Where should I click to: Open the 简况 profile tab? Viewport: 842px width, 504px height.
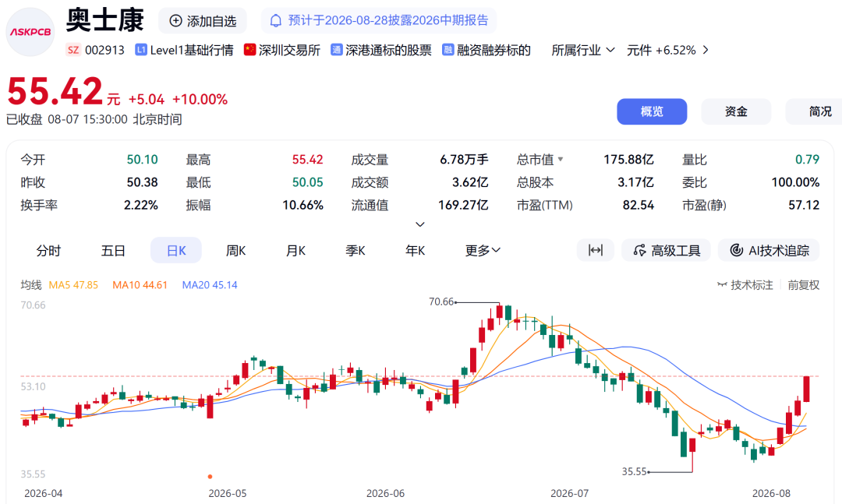815,111
